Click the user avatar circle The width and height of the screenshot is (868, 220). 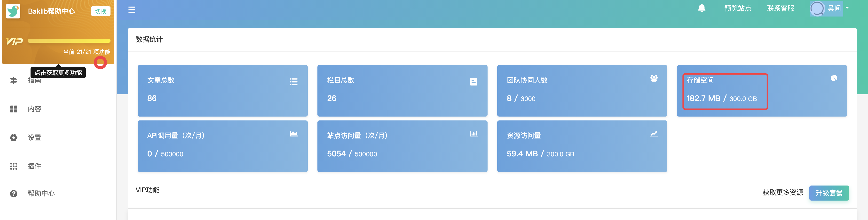point(817,8)
